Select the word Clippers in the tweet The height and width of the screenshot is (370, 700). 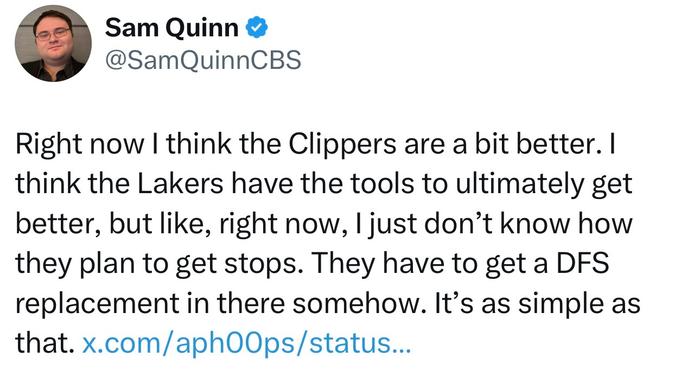pos(342,145)
